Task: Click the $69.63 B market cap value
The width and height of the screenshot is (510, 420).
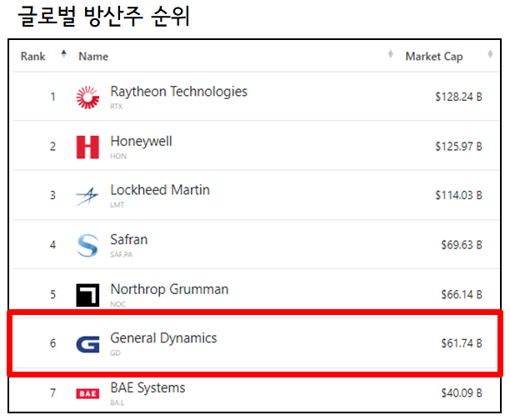Action: (462, 245)
